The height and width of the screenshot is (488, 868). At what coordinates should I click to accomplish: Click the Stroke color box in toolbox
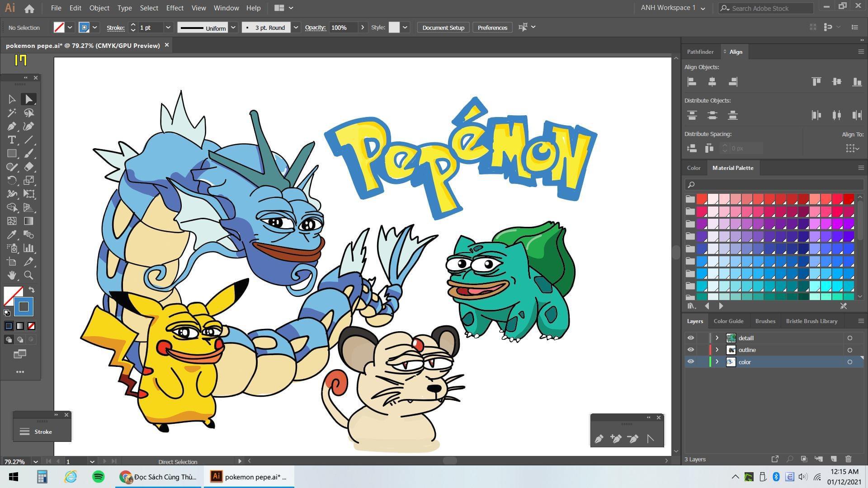(x=24, y=307)
